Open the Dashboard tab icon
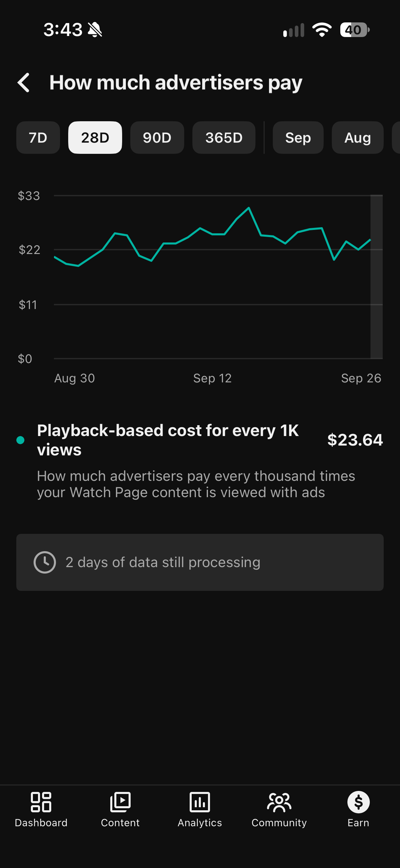 click(x=41, y=802)
